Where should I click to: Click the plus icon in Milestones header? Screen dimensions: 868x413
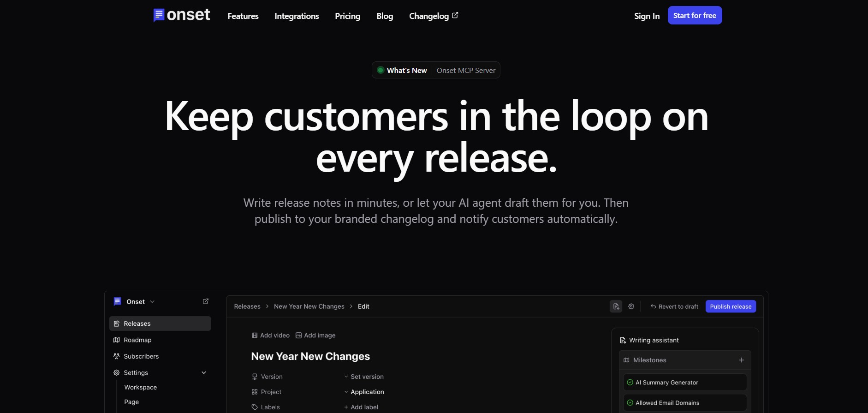click(x=741, y=360)
